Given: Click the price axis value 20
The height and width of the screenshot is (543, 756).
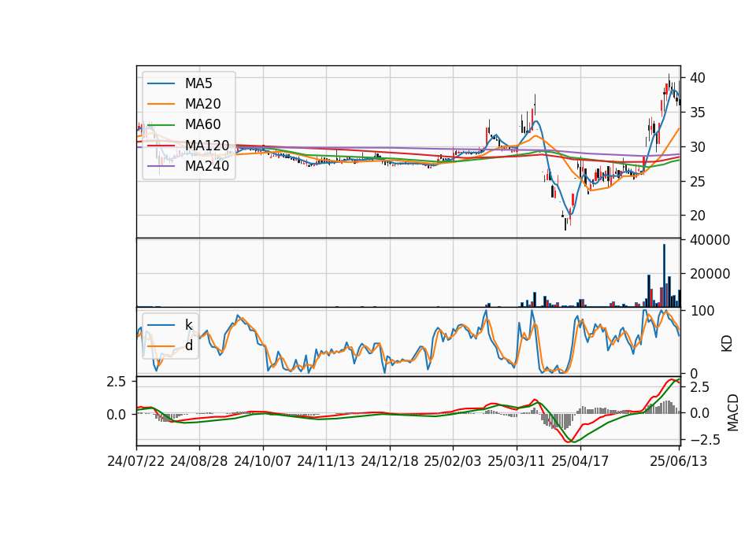Looking at the screenshot, I should point(698,216).
